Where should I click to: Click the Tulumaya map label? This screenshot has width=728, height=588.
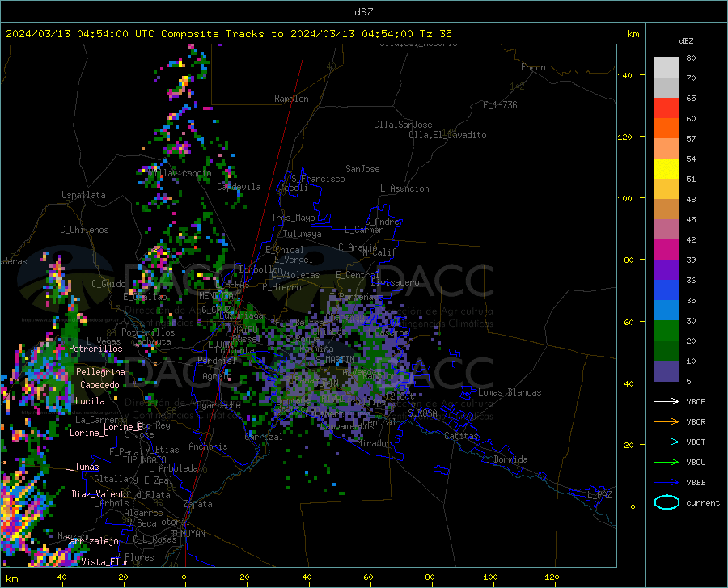(x=303, y=234)
